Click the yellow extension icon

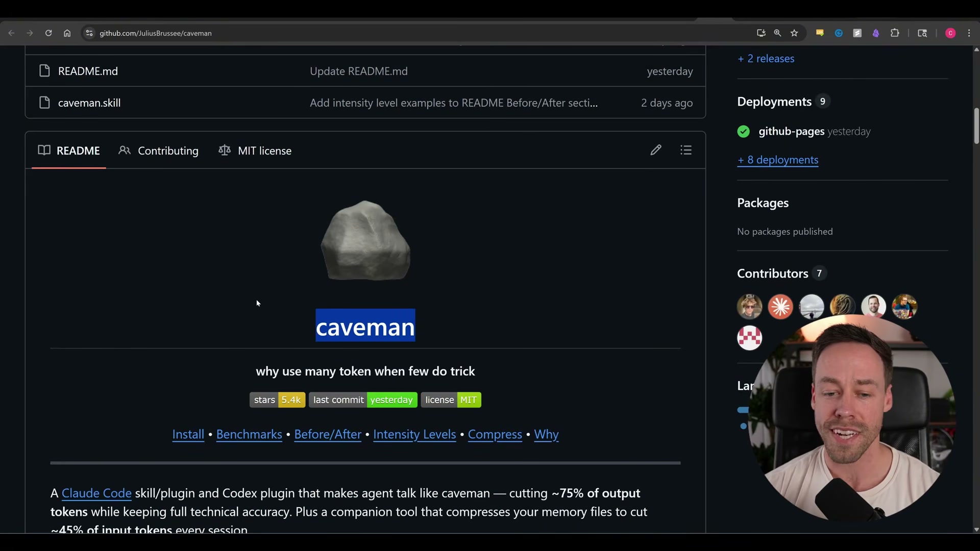tap(820, 33)
